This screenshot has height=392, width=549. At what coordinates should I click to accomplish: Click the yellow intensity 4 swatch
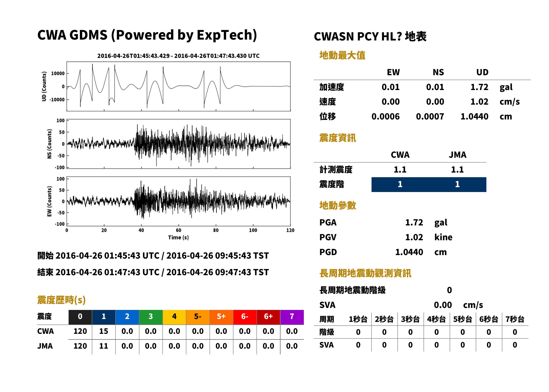pyautogui.click(x=174, y=317)
